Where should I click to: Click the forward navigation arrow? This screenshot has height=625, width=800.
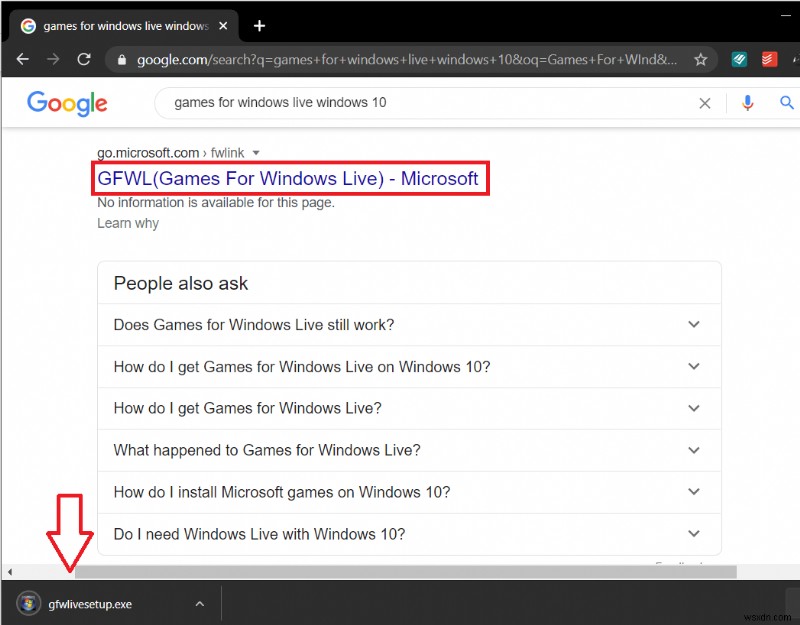pyautogui.click(x=53, y=59)
